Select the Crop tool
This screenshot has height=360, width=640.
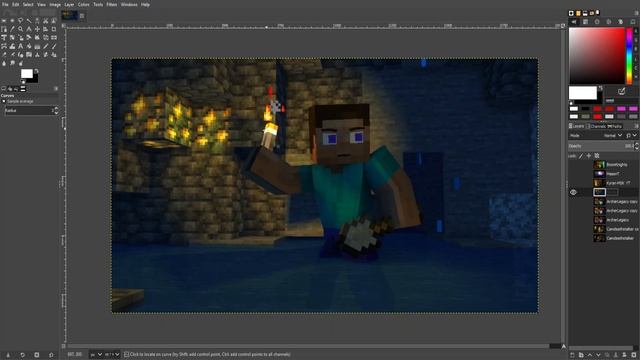(54, 29)
